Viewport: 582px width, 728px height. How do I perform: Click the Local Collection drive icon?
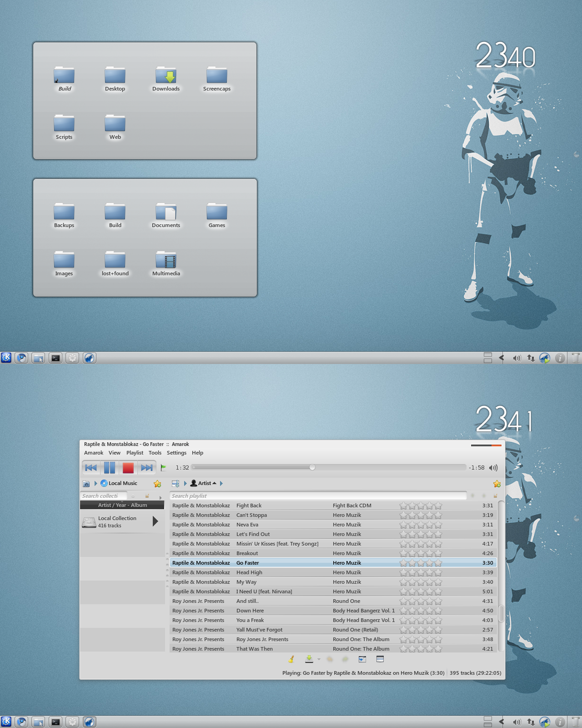point(89,522)
